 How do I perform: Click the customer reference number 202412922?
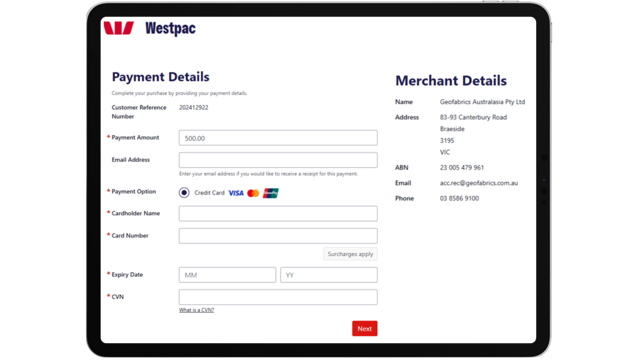tap(194, 107)
